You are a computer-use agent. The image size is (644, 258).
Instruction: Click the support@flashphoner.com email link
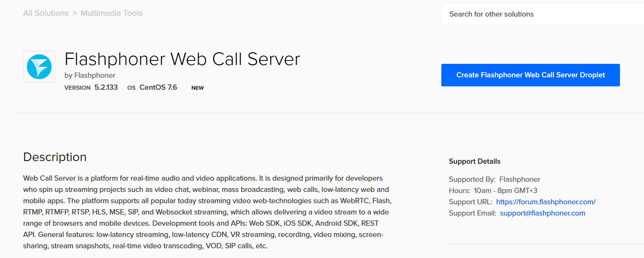click(542, 213)
